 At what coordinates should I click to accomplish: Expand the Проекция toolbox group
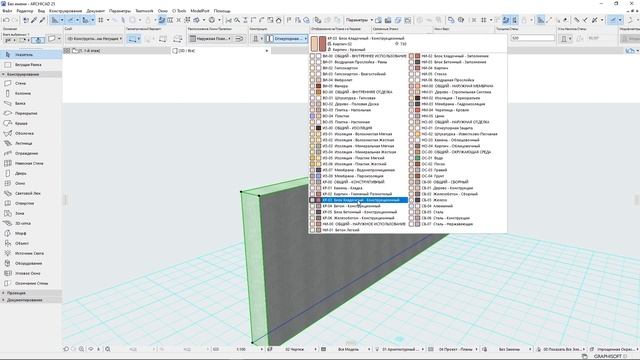pyautogui.click(x=31, y=293)
